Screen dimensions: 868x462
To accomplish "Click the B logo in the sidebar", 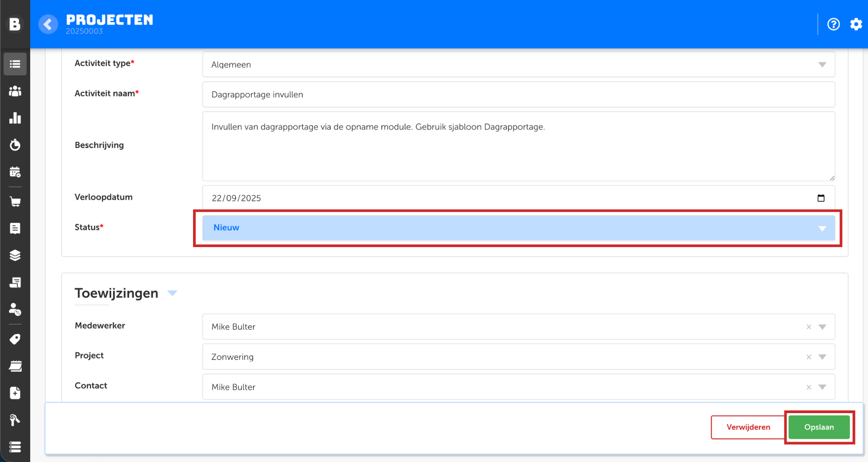I will [15, 24].
